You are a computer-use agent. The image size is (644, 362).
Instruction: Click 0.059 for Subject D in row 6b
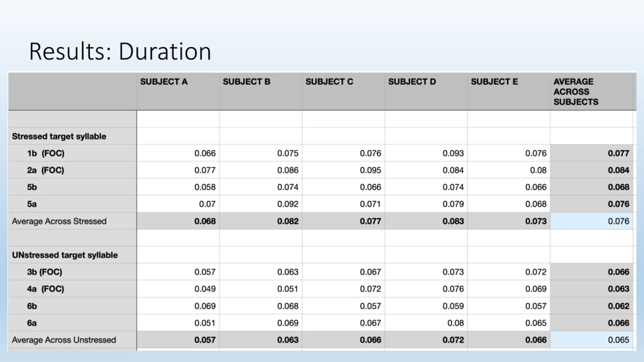point(453,306)
